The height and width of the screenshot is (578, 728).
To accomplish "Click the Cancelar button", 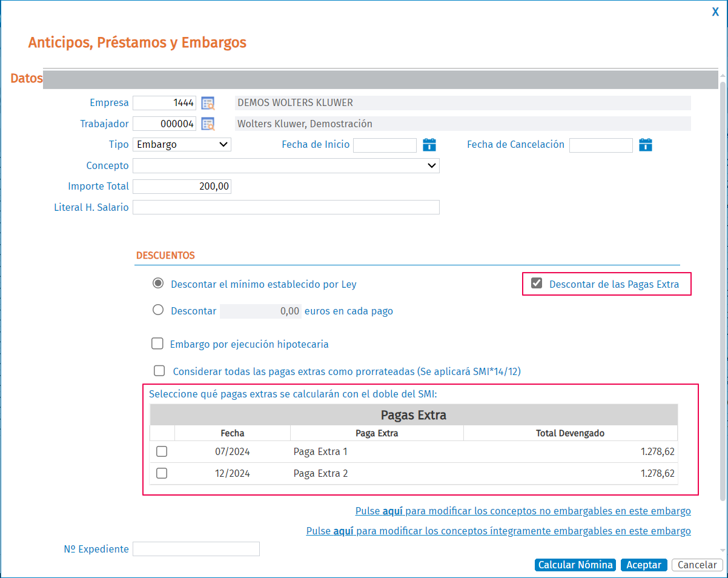I will tap(697, 565).
